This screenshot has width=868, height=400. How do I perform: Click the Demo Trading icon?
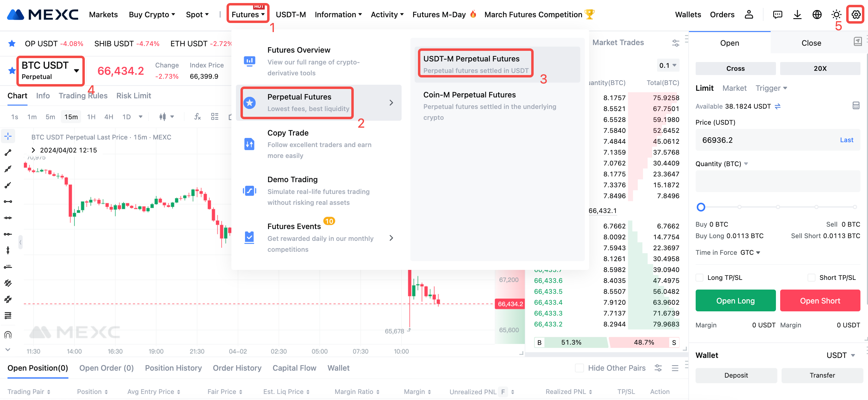point(249,191)
